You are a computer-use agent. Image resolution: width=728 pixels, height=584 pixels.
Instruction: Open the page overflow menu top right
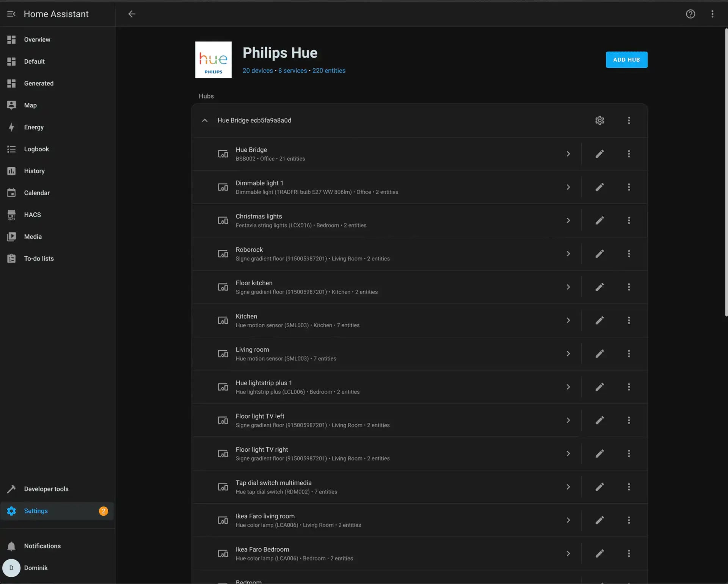coord(712,14)
